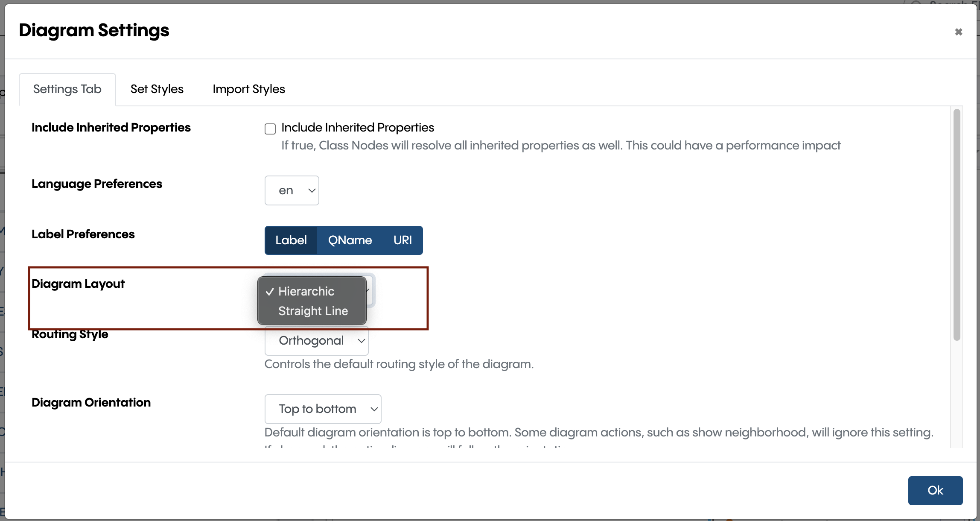Switch to the Settings Tab
Viewport: 980px width, 521px height.
click(x=68, y=89)
